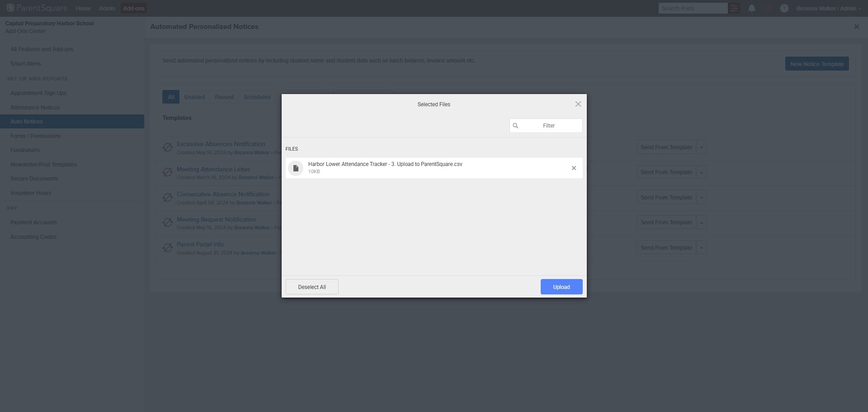Viewport: 868px width, 412px height.
Task: Expand dropdown arrow for Consecutive Absence row
Action: (702, 198)
